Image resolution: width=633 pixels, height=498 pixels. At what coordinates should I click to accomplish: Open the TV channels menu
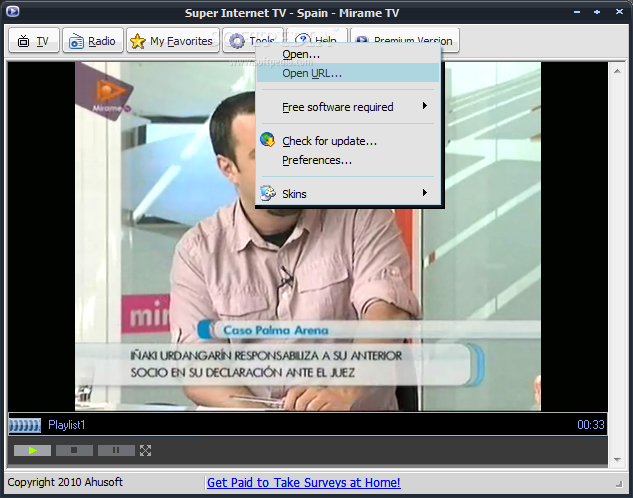[34, 40]
